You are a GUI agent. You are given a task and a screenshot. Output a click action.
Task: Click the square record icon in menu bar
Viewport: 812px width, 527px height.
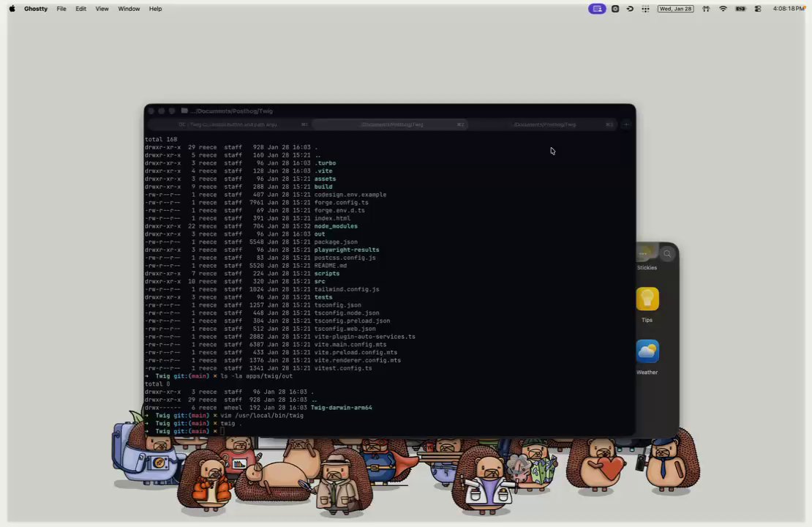click(615, 9)
